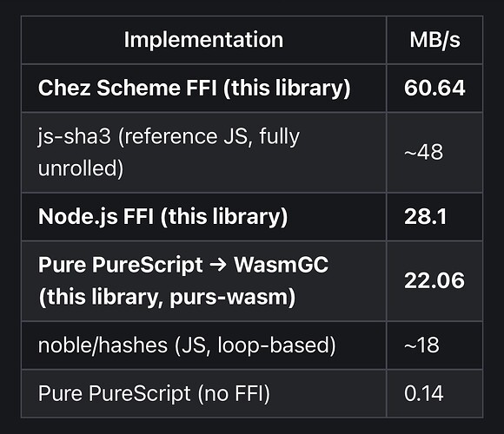The width and height of the screenshot is (504, 434).
Task: Click the 22.06 speed value
Action: 434,281
